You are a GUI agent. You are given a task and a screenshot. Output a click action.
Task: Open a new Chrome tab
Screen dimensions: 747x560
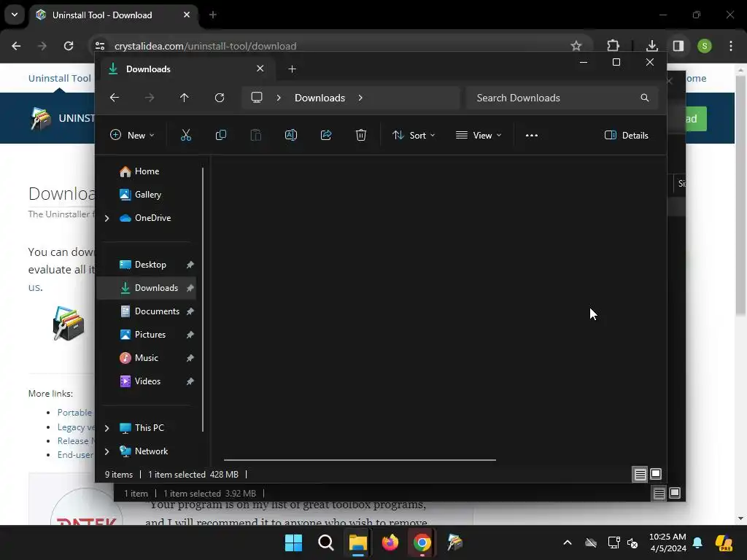(213, 15)
